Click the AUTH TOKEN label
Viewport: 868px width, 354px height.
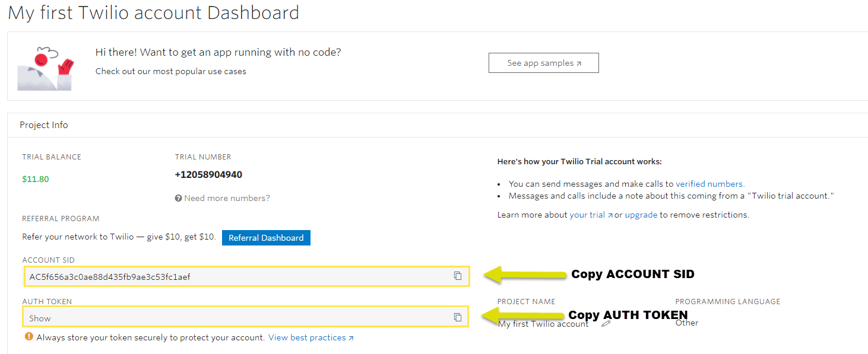[47, 302]
